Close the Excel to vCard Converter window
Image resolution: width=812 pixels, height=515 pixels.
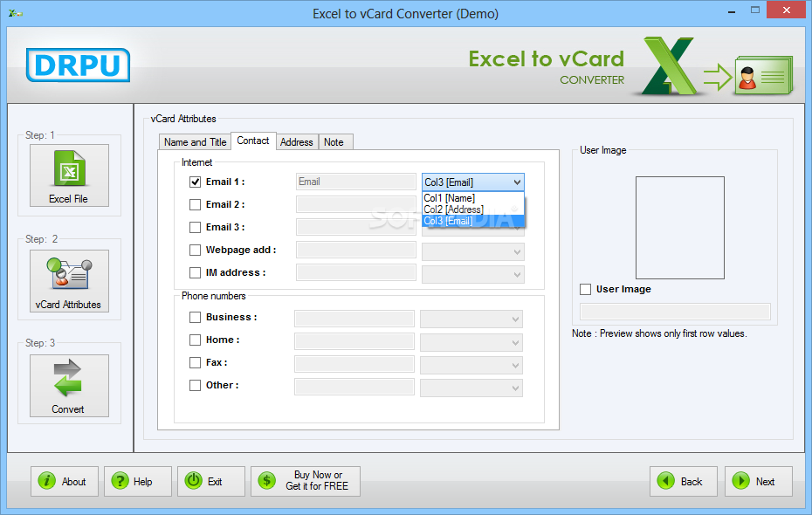click(786, 10)
